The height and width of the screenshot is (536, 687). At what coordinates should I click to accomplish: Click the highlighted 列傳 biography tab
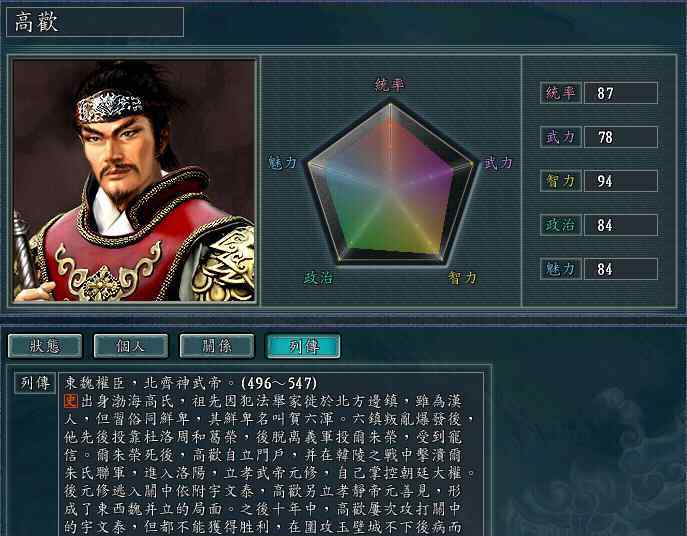(303, 346)
